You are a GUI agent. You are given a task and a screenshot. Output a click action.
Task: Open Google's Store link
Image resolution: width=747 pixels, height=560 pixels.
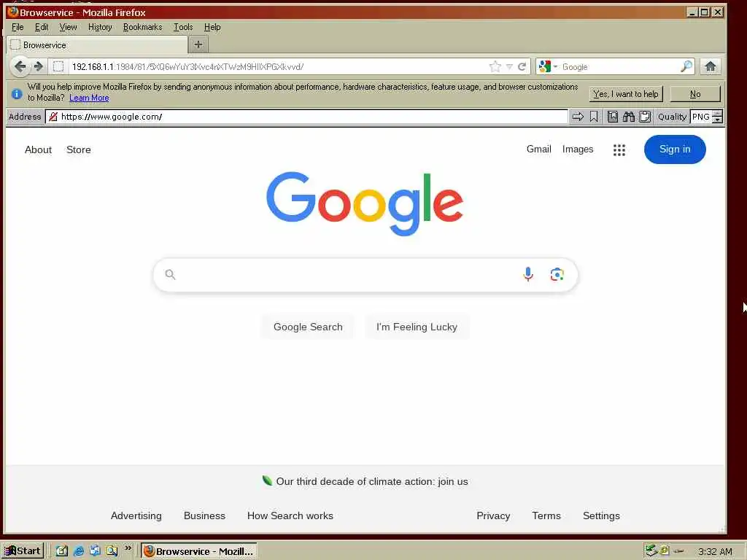coord(79,149)
